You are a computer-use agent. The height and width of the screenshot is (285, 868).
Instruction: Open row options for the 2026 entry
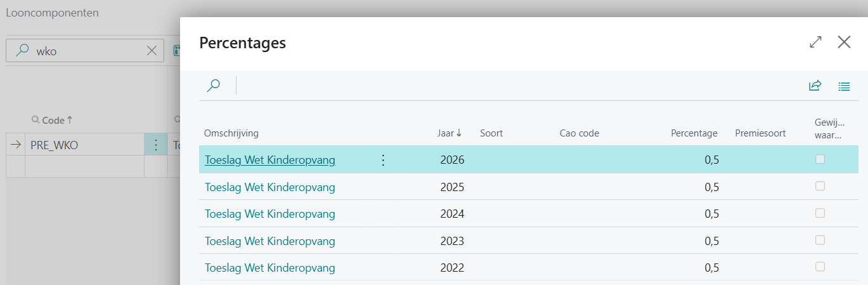(382, 161)
